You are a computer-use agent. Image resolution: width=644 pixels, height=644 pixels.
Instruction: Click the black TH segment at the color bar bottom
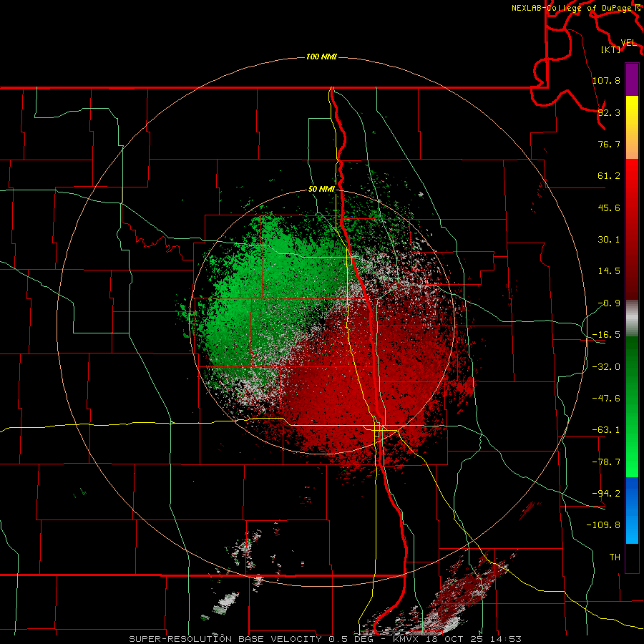coord(632,557)
